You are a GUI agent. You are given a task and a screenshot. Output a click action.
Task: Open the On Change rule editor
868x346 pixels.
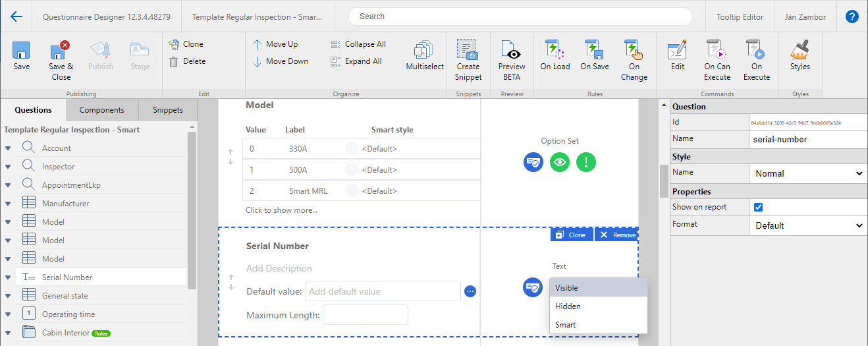point(634,50)
